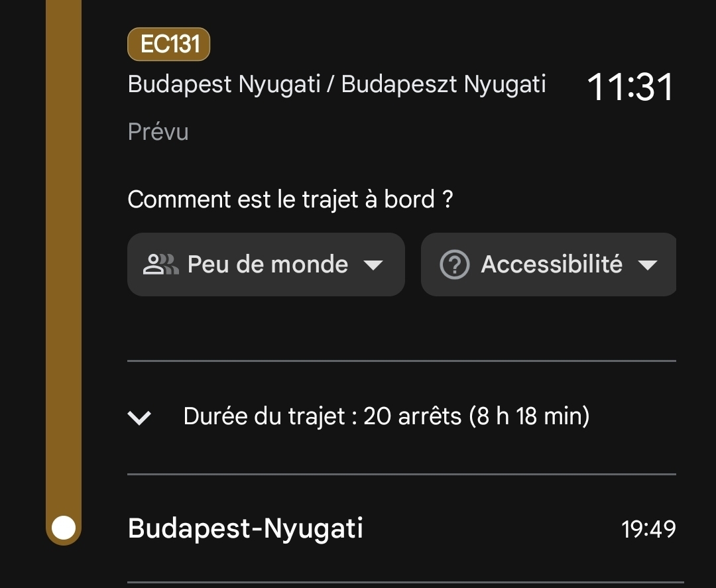Viewport: 716px width, 588px height.
Task: Select the Peu de monde label
Action: (x=267, y=265)
